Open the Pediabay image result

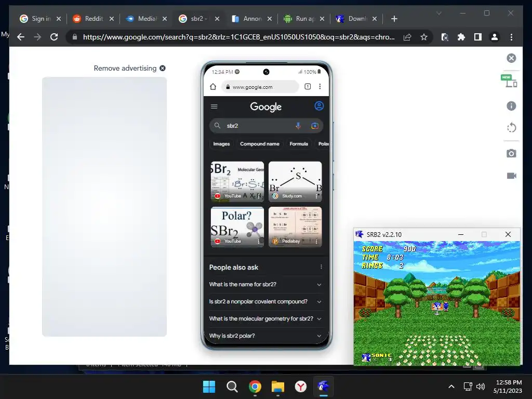click(295, 227)
